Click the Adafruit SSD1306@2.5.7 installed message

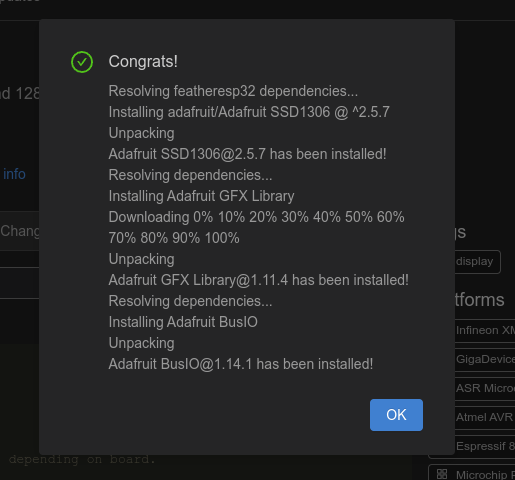pyautogui.click(x=247, y=154)
